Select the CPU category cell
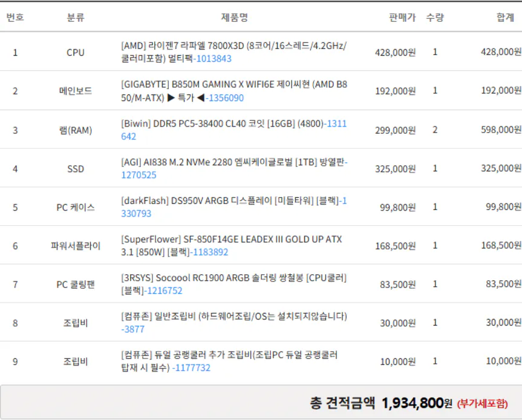 [76, 52]
